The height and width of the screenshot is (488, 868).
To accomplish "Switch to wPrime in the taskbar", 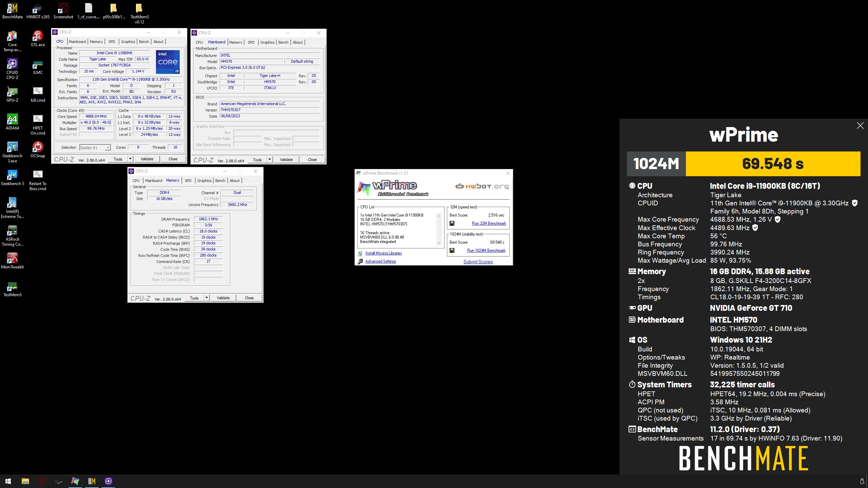I will (75, 481).
